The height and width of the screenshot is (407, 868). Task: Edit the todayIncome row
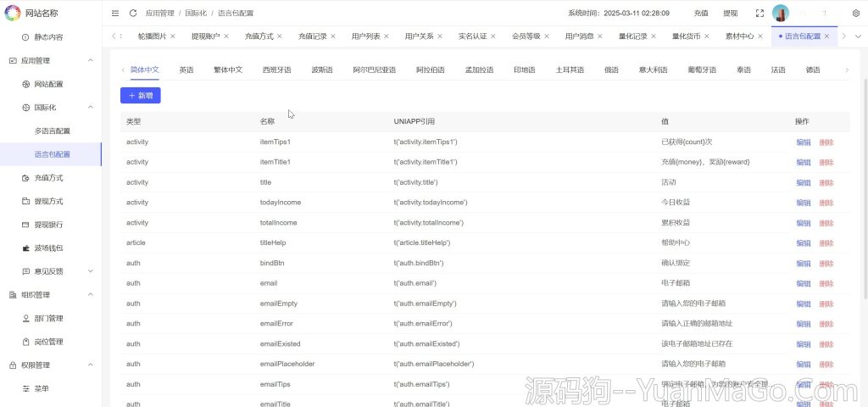click(804, 203)
